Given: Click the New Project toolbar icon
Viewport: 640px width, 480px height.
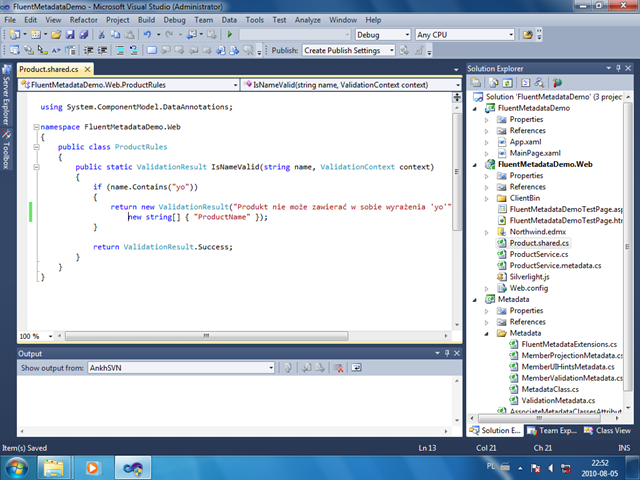Looking at the screenshot, I should 15,35.
